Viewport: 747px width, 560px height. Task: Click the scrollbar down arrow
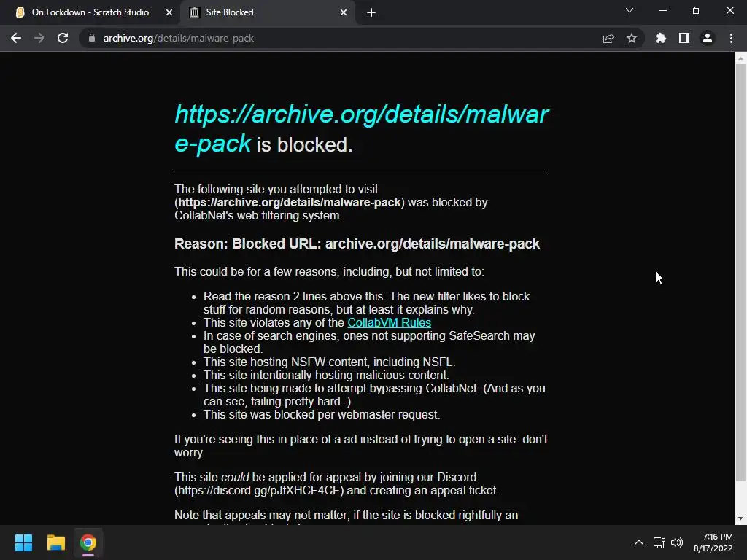point(740,518)
